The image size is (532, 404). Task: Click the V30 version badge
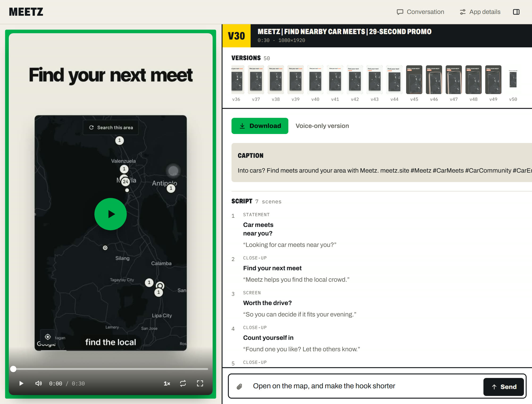pyautogui.click(x=236, y=36)
